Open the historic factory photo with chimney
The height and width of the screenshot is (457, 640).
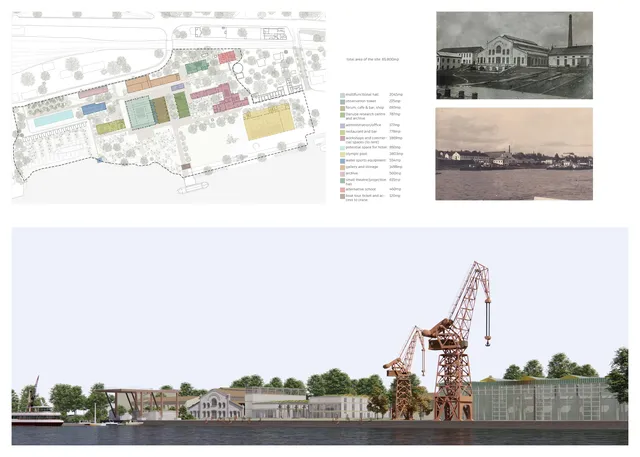514,55
